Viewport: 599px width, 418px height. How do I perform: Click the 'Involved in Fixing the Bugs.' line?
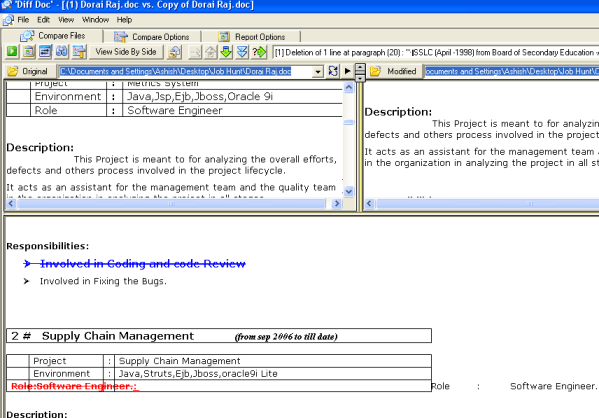tap(103, 281)
